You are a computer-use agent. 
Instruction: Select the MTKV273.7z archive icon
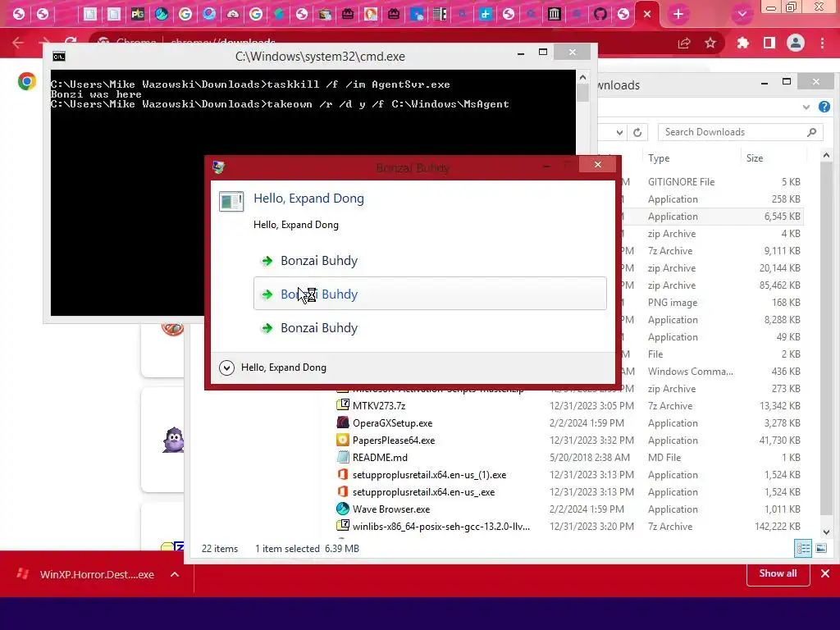tap(343, 405)
